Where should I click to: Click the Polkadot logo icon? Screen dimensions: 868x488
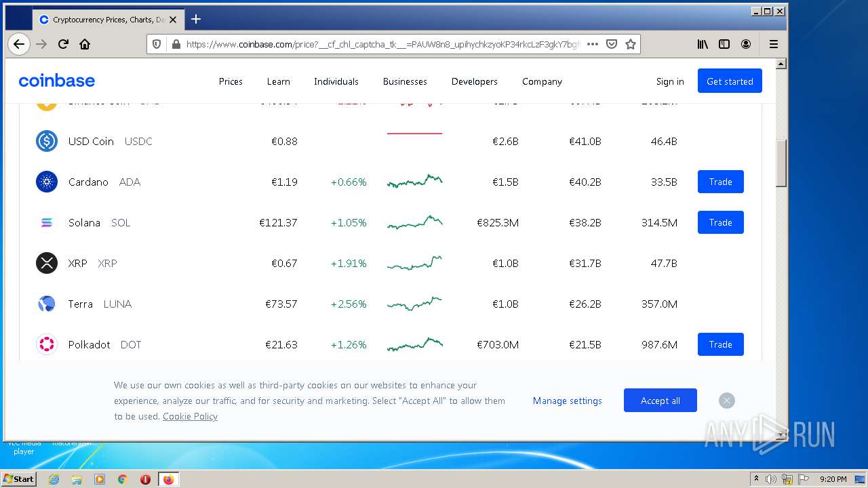pos(47,344)
